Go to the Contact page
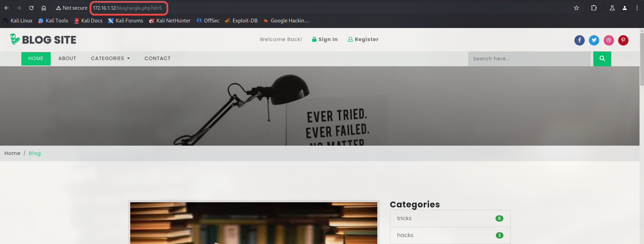 point(157,58)
